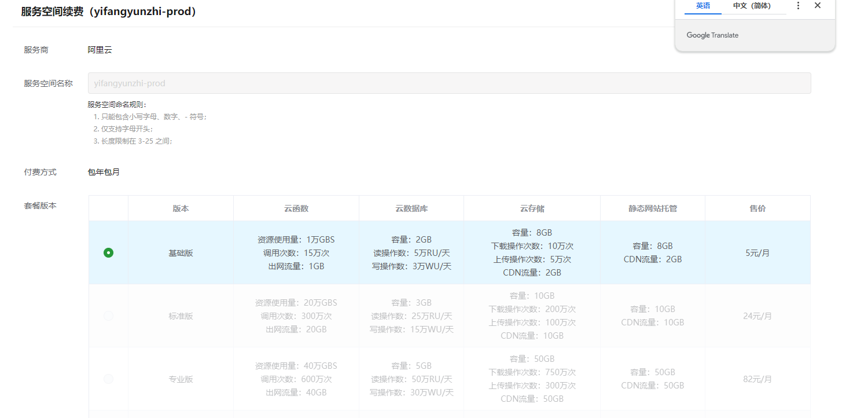
Task: Click 读操作数：5万RU/天 text
Action: (411, 253)
